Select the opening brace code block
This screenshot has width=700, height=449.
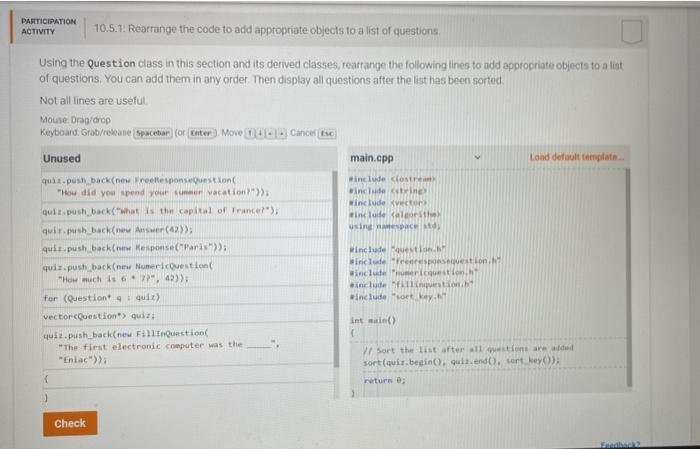(x=188, y=379)
